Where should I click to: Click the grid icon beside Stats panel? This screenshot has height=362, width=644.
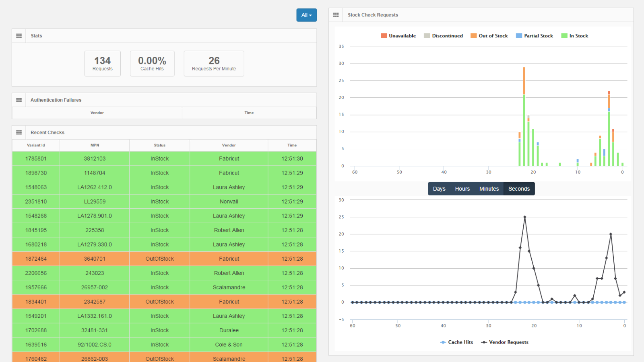point(19,35)
